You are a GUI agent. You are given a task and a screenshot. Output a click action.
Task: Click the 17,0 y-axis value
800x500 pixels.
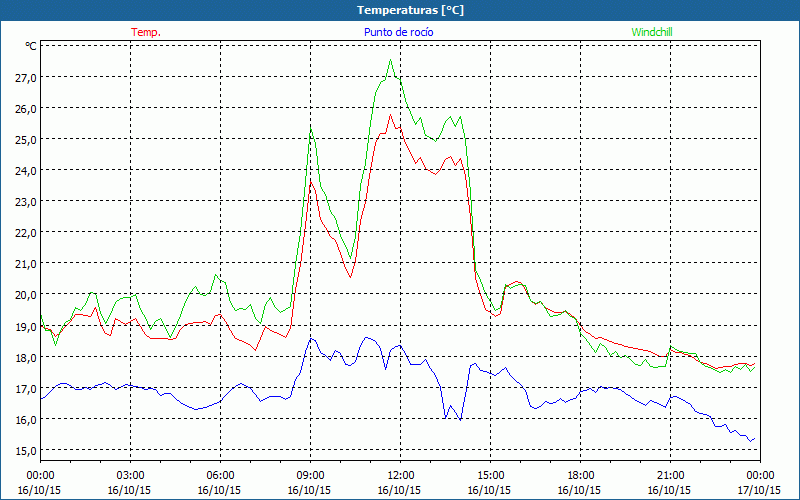pos(27,389)
